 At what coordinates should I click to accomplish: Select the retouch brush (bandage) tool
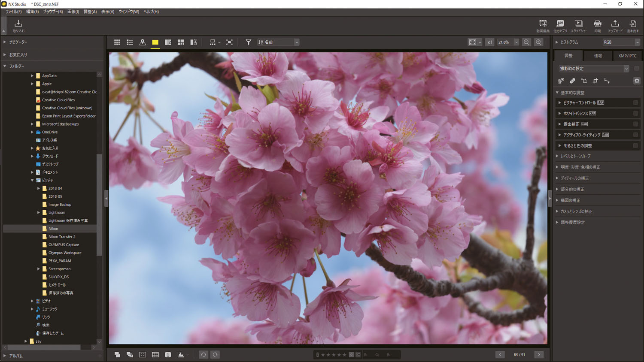coord(572,81)
